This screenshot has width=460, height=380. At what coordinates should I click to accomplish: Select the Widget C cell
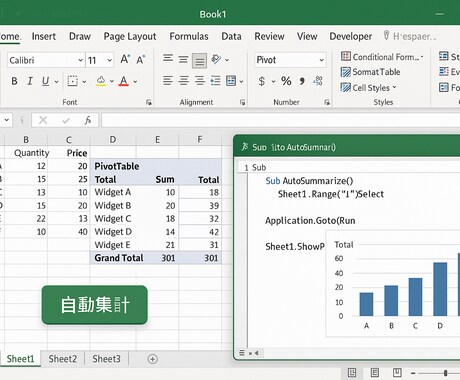coord(113,219)
